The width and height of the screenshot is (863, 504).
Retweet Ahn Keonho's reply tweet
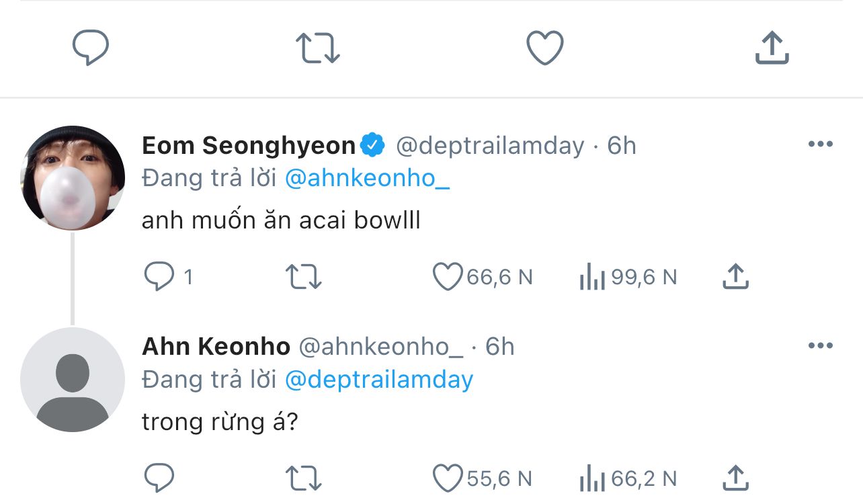tap(304, 478)
